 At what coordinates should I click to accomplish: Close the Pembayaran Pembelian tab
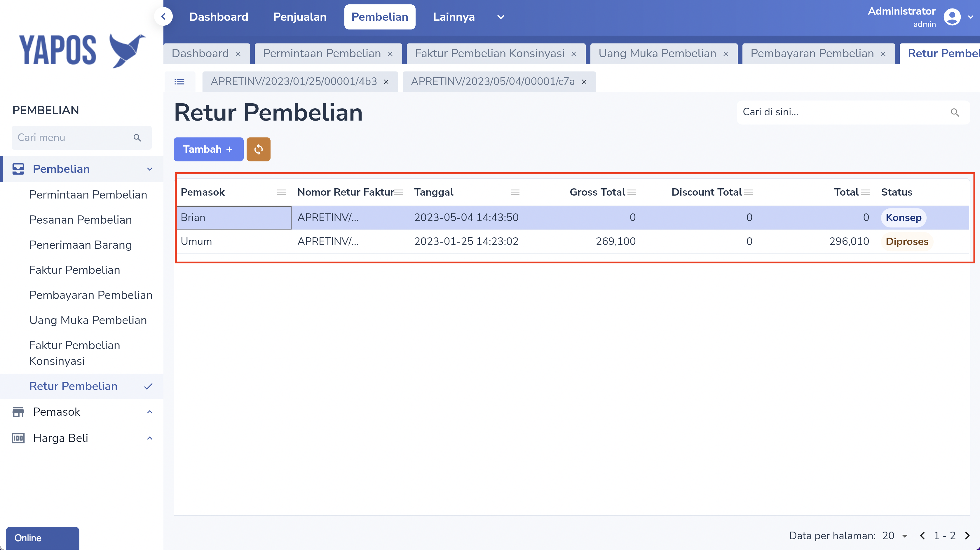(883, 54)
